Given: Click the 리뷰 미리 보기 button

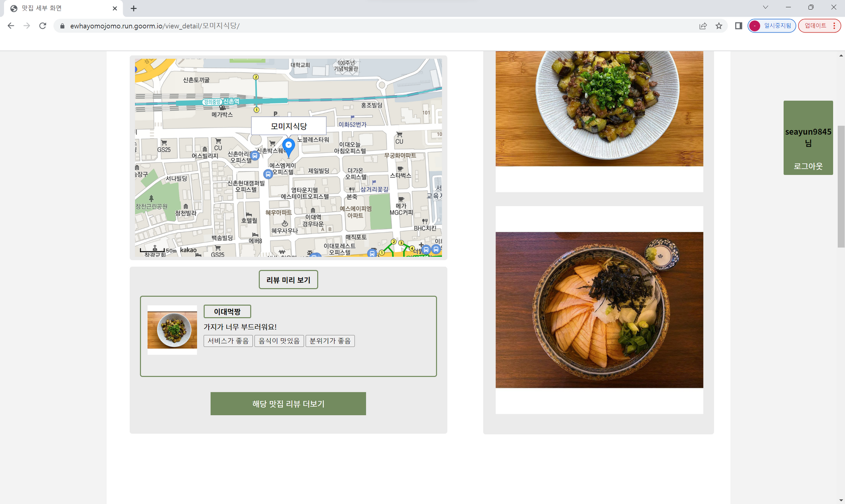Looking at the screenshot, I should click(288, 280).
